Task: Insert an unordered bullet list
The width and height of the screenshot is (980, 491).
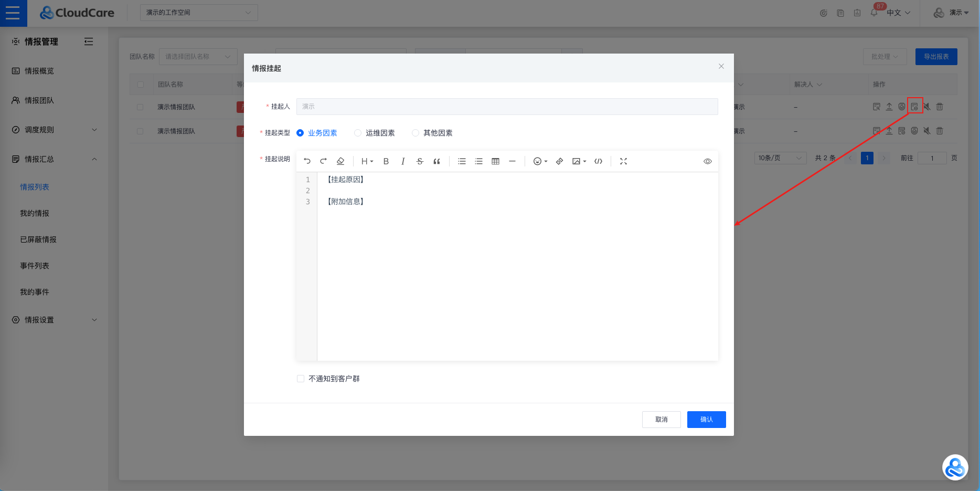Action: (x=462, y=161)
